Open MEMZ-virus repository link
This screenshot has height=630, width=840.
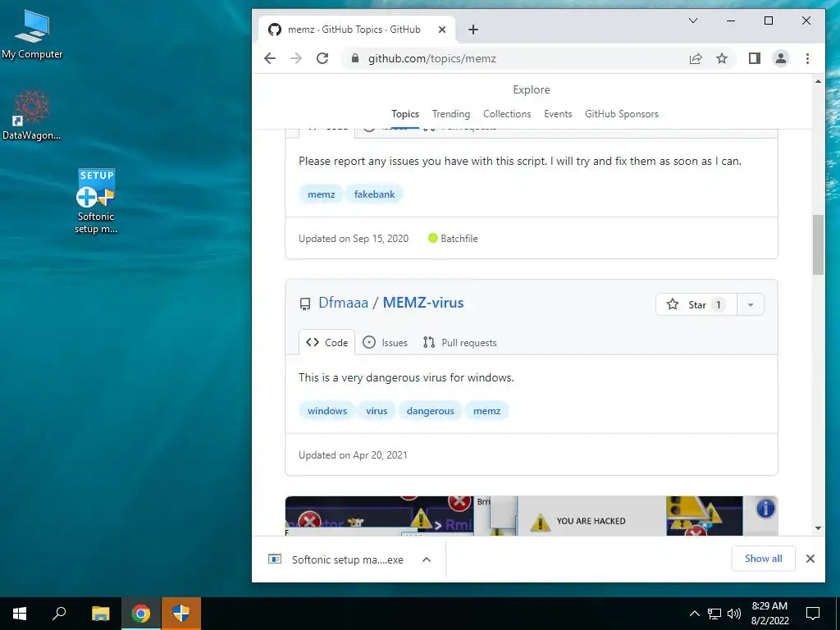423,303
